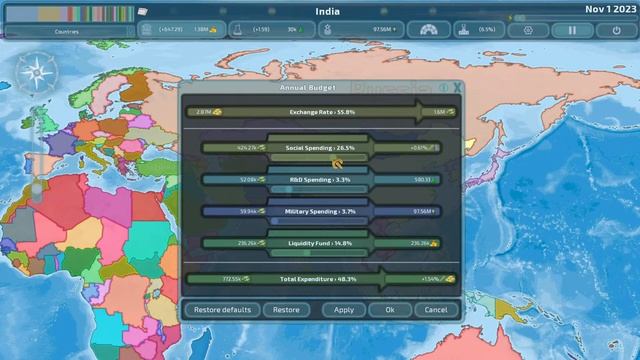The width and height of the screenshot is (640, 360).
Task: Click the Military Spending 97.56M value
Action: click(x=424, y=211)
